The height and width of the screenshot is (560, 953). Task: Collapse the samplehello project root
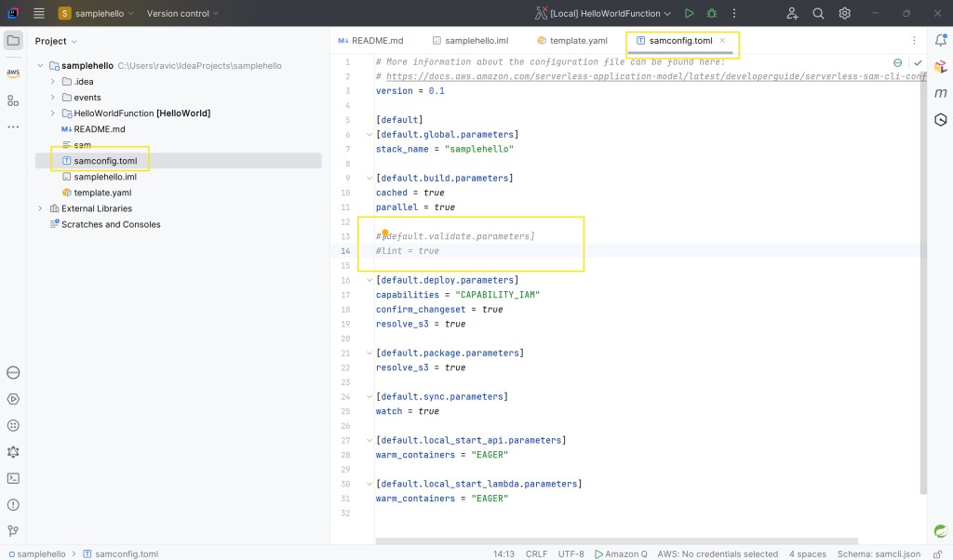tap(40, 66)
